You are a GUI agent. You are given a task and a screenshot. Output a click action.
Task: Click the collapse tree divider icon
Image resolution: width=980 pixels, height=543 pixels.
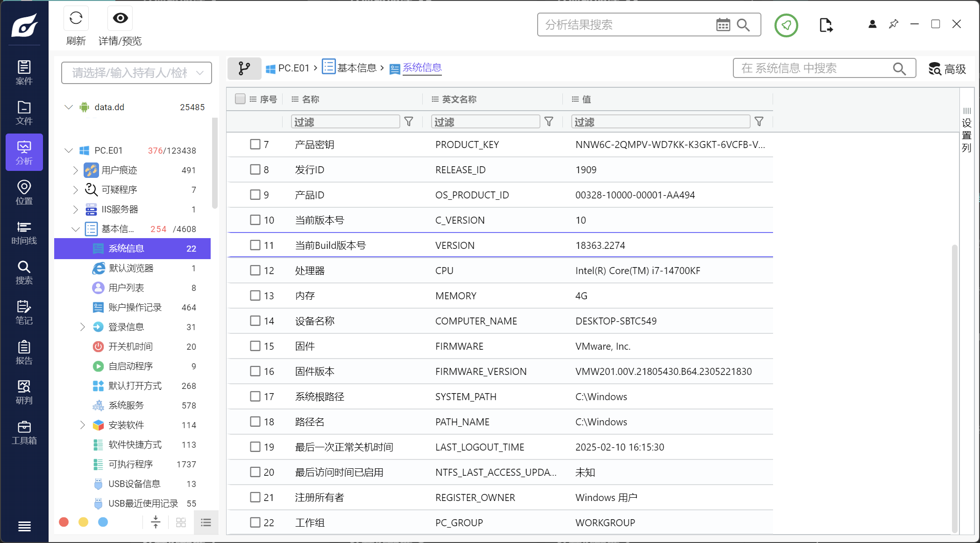(x=156, y=522)
